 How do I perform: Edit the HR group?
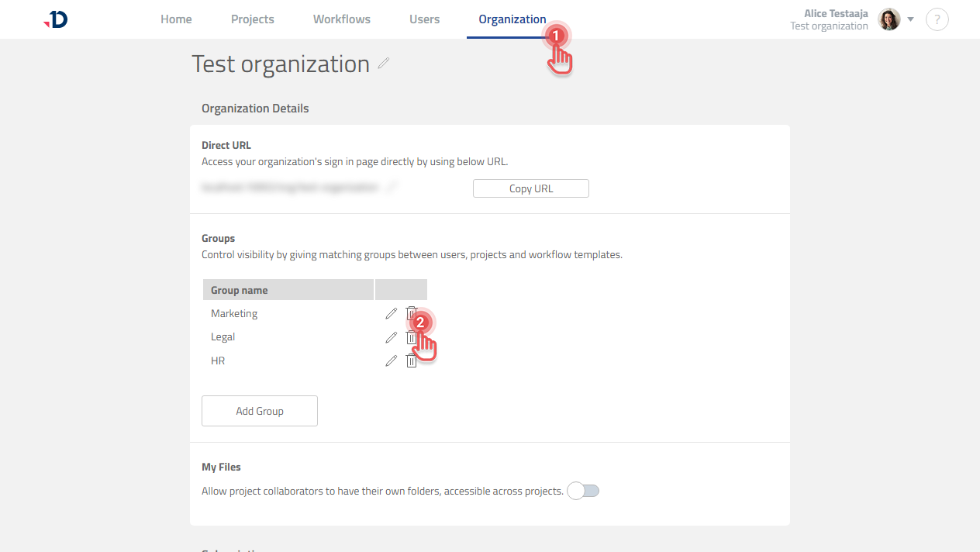(391, 360)
